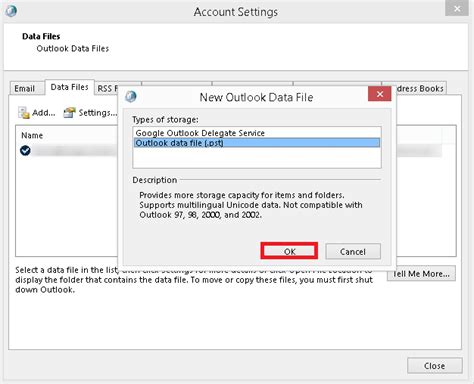
Task: Open data file Settings toolbar button
Action: click(90, 113)
